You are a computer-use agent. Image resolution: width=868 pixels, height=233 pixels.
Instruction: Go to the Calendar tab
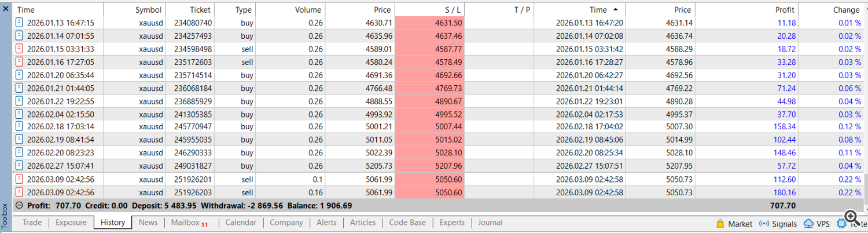(x=241, y=223)
